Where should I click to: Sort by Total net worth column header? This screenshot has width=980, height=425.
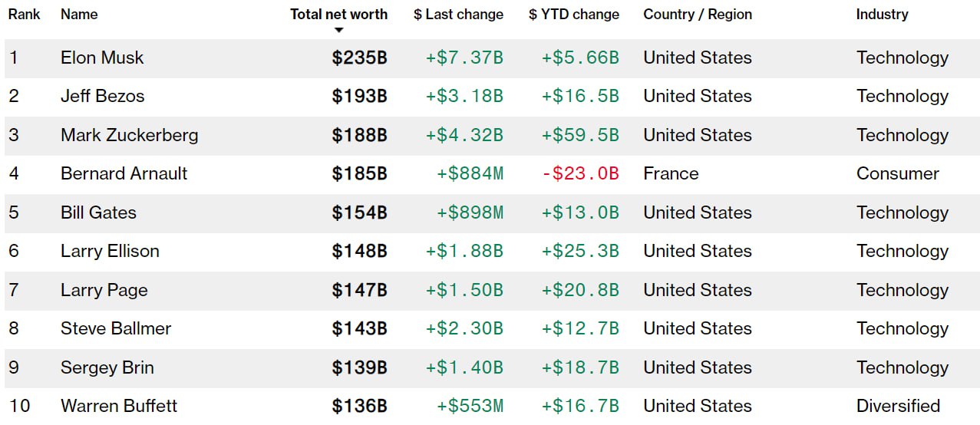pyautogui.click(x=338, y=14)
